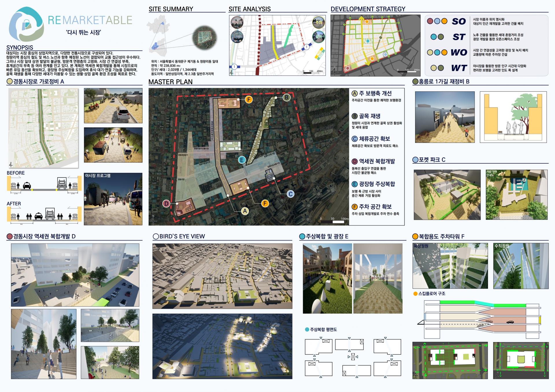
Task: Click the legend C circle beside 체류공간 확보
Action: [355, 139]
